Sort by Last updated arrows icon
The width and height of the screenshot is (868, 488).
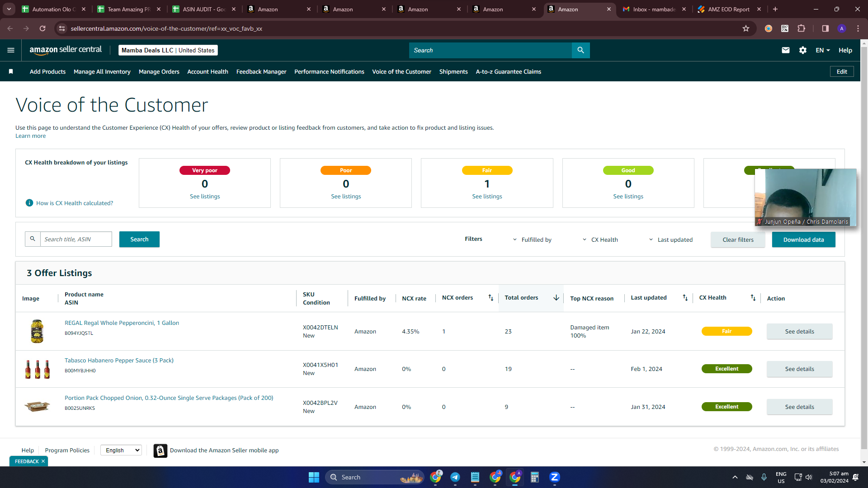tap(685, 297)
